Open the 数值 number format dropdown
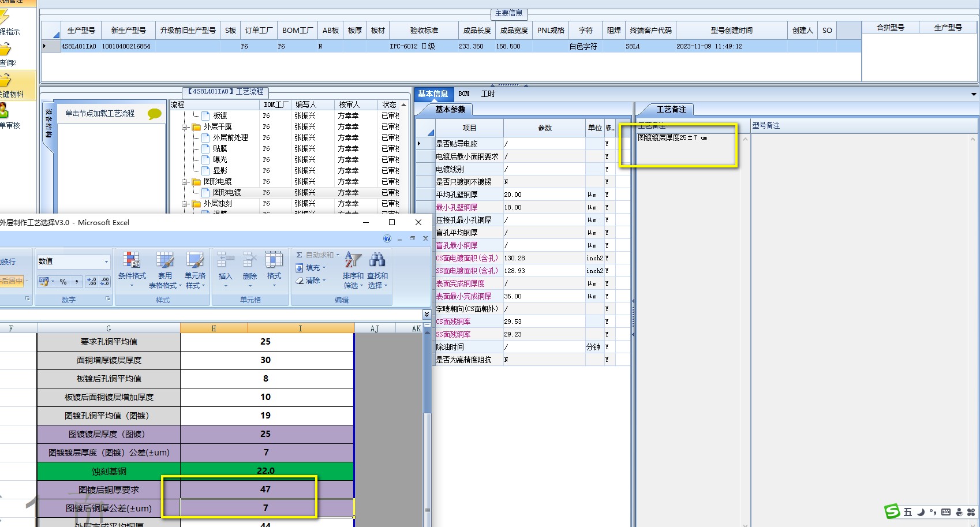 (x=106, y=261)
